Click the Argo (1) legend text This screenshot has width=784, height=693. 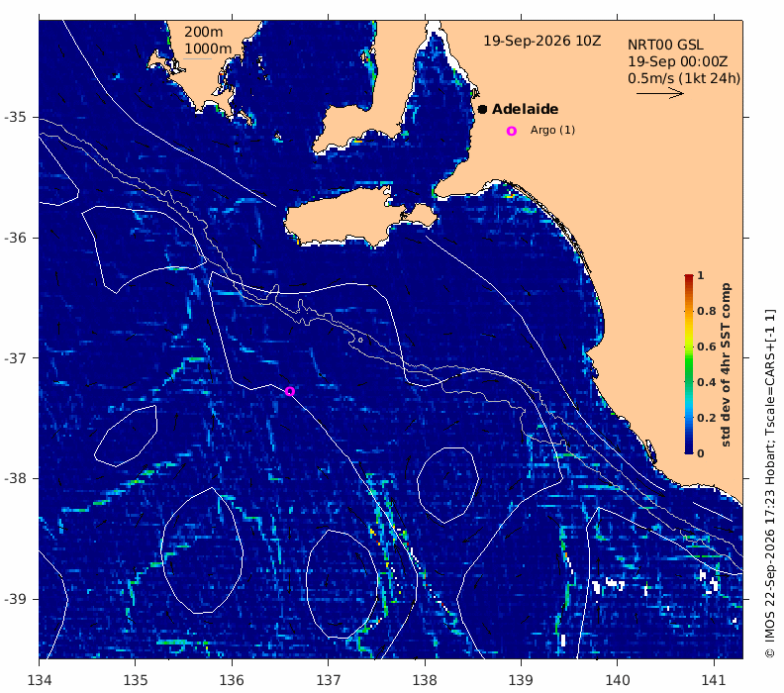pos(552,130)
